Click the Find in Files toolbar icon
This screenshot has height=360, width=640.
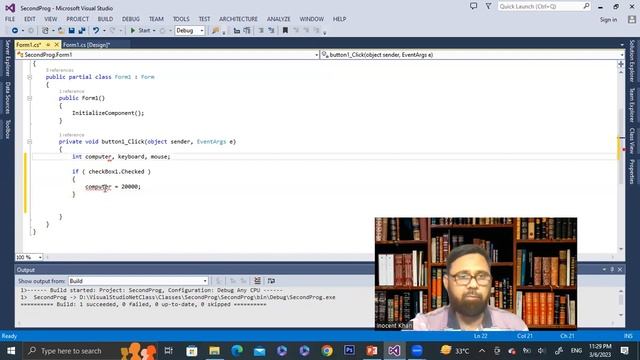[x=216, y=31]
